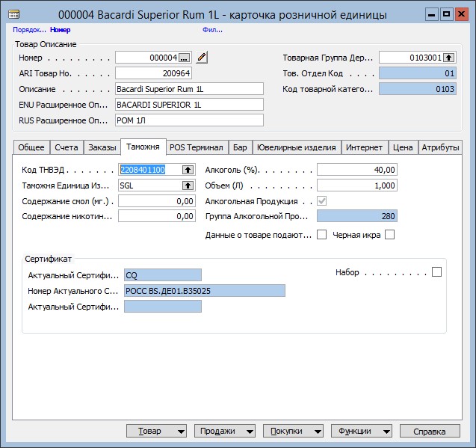The image size is (476, 448).
Task: Open lookup arrow for Код ТНВЭД field
Action: pyautogui.click(x=188, y=170)
